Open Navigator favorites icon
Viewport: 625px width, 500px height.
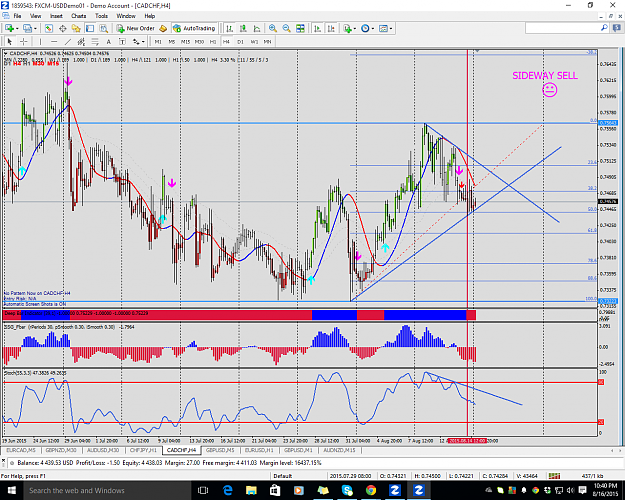click(76, 28)
